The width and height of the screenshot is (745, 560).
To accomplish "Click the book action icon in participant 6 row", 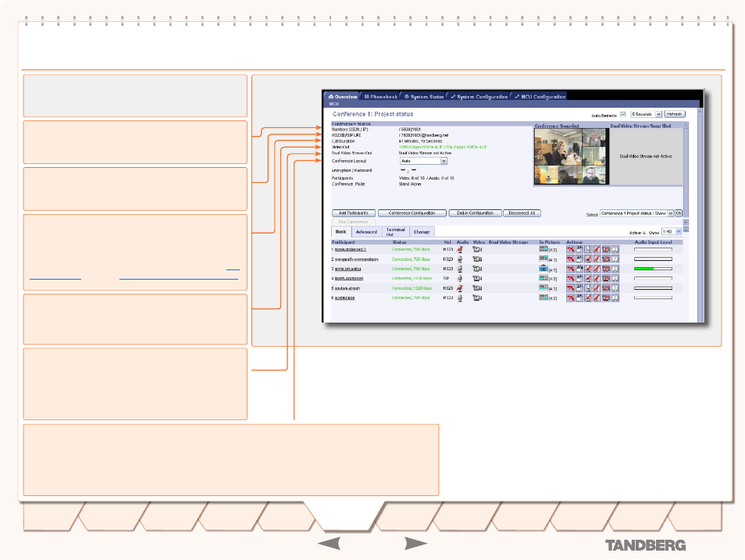I will tap(615, 298).
